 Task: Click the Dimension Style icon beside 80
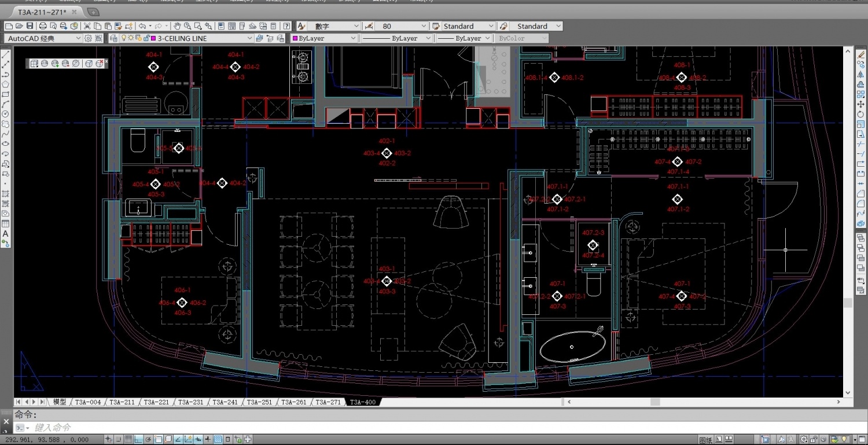click(x=369, y=26)
